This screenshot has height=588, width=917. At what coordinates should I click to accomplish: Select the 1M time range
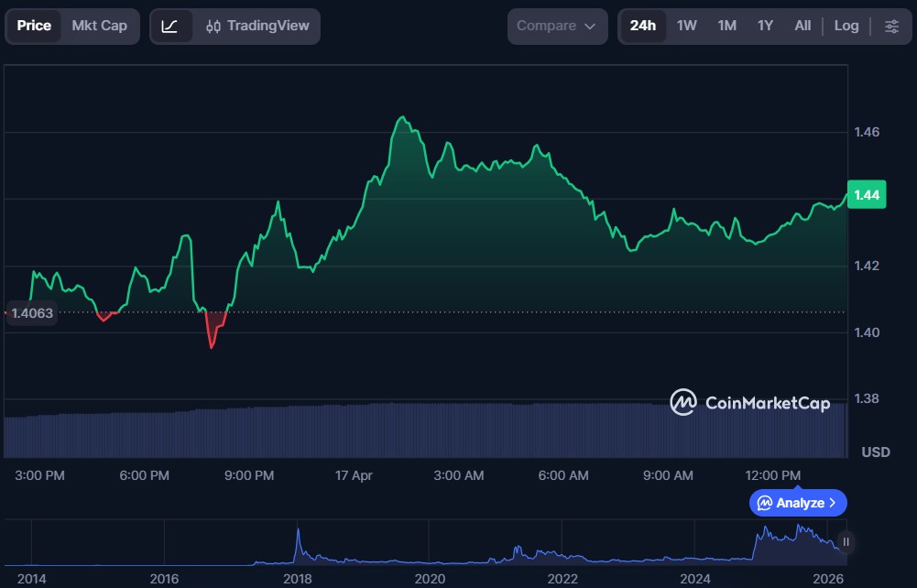tap(726, 26)
